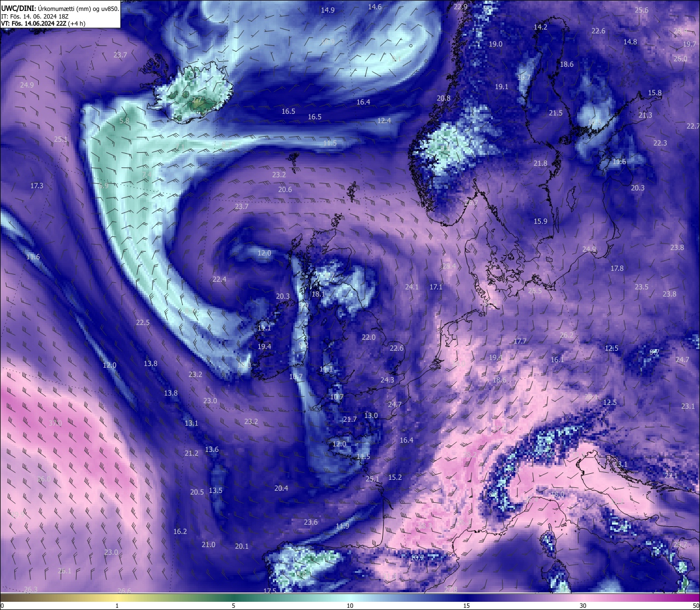Click the map value 13.5

(x=215, y=490)
